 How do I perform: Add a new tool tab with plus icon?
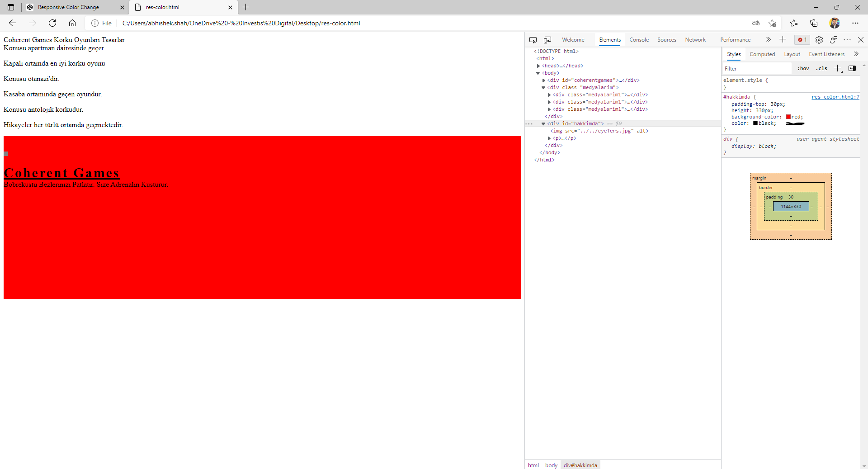[783, 39]
